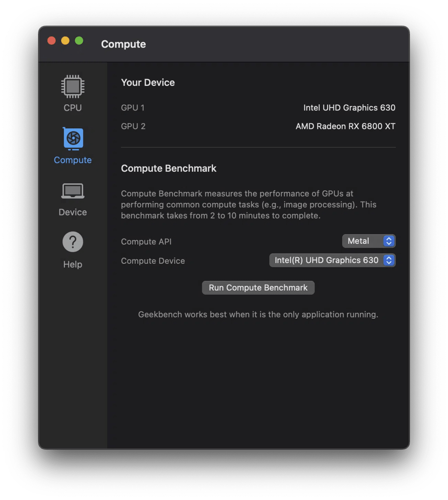448x500 pixels.
Task: Click the Compute API label
Action: tap(146, 242)
